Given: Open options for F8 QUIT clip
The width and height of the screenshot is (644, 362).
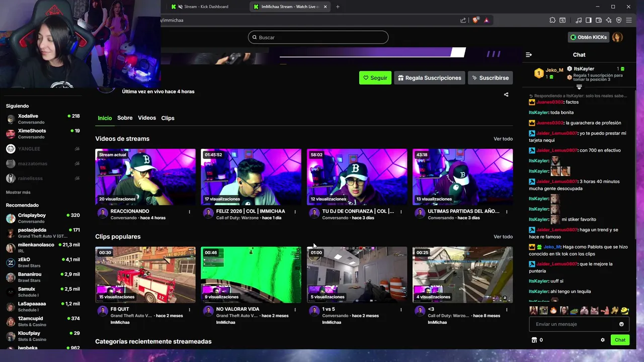Looking at the screenshot, I should [x=190, y=310].
